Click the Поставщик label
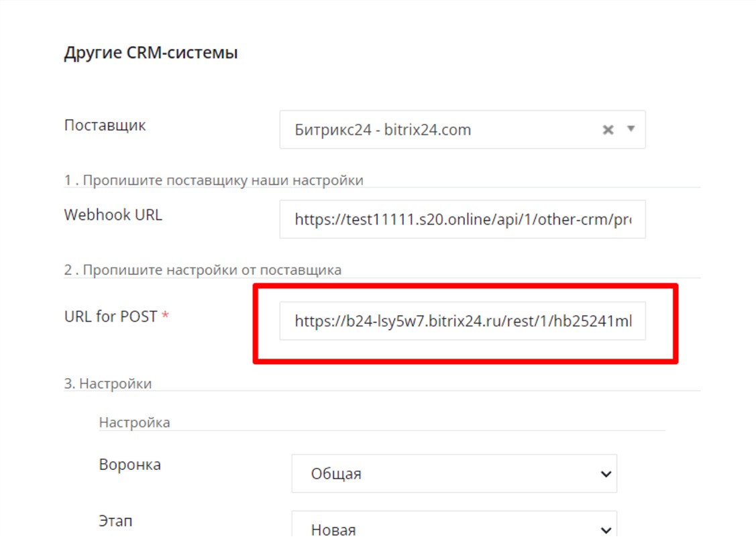The width and height of the screenshot is (756, 549). pyautogui.click(x=105, y=125)
